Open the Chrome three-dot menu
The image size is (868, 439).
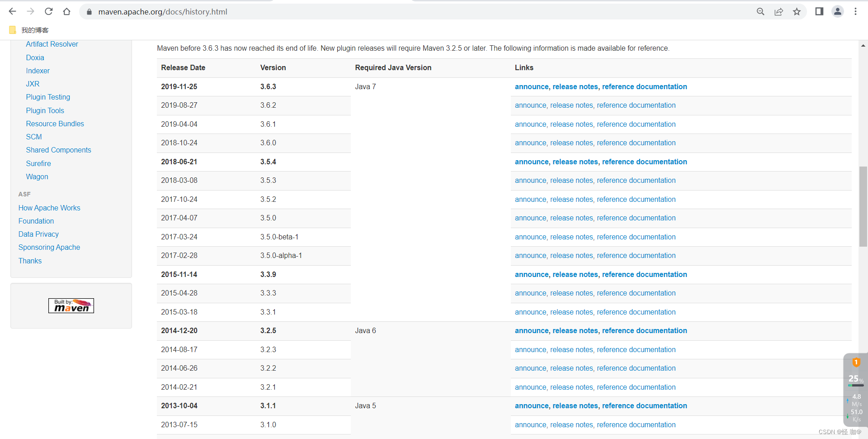coord(855,11)
